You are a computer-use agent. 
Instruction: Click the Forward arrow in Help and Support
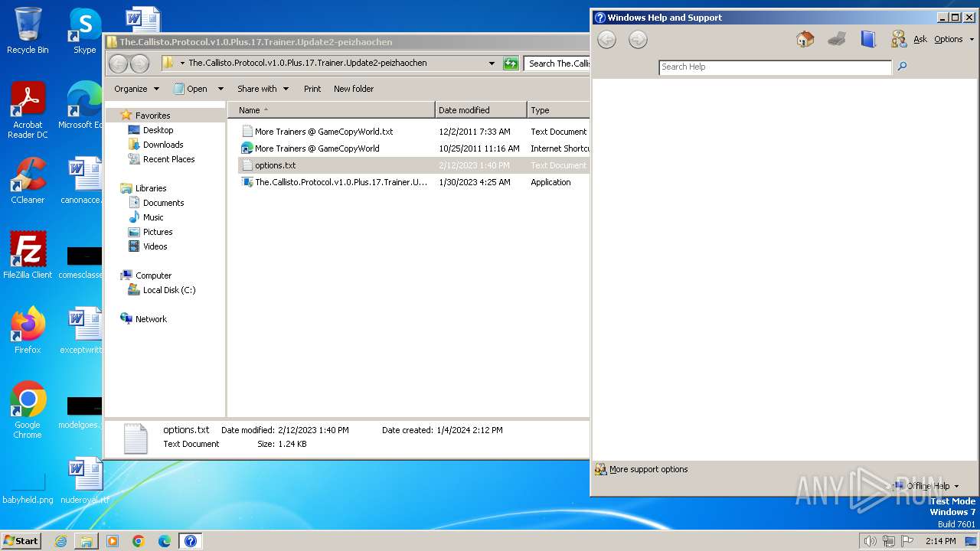(638, 40)
